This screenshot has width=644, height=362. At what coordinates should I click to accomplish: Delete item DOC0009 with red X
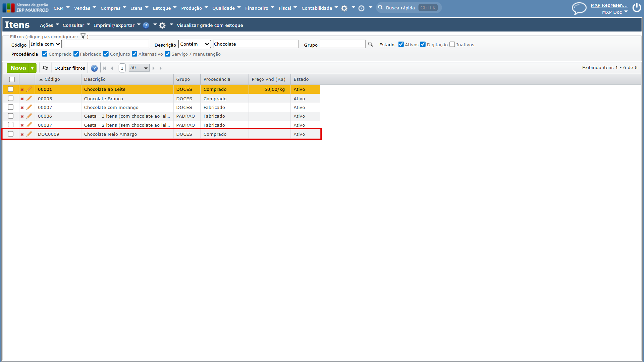(x=22, y=134)
